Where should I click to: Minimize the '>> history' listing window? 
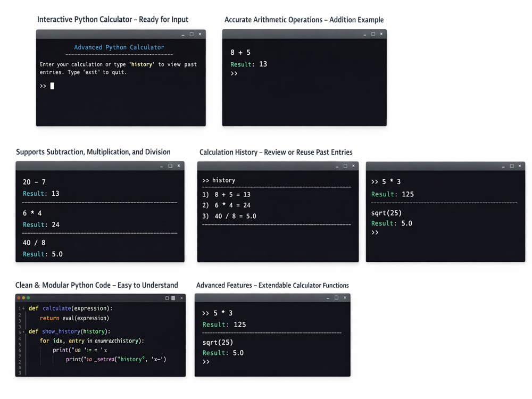coord(337,166)
